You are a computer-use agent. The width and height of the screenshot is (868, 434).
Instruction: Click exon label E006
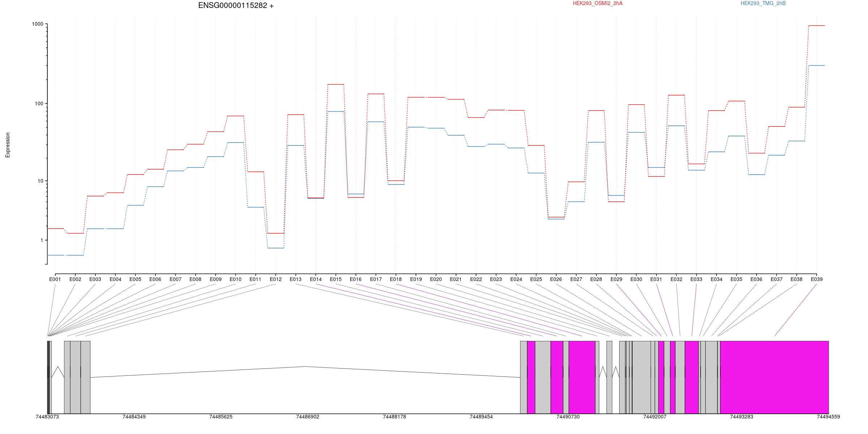point(155,279)
